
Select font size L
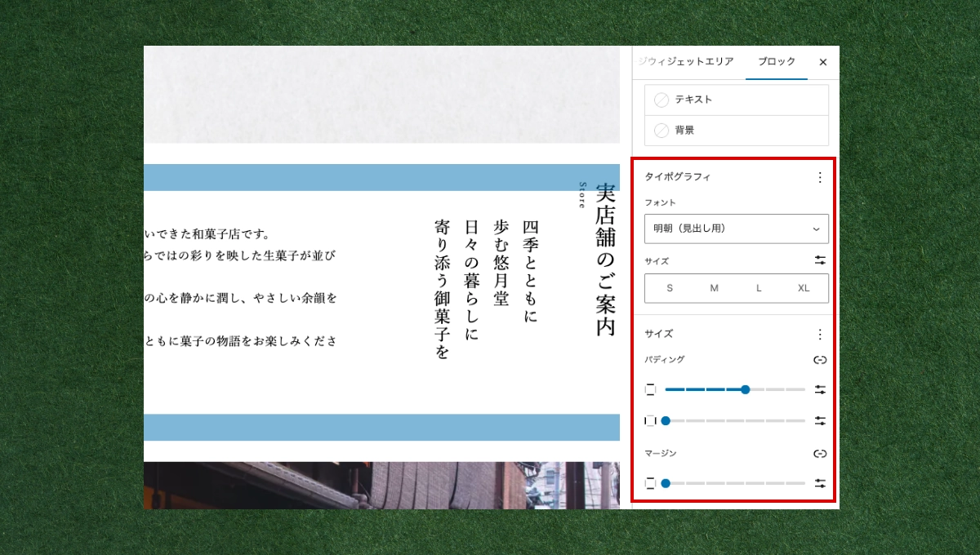pyautogui.click(x=759, y=288)
